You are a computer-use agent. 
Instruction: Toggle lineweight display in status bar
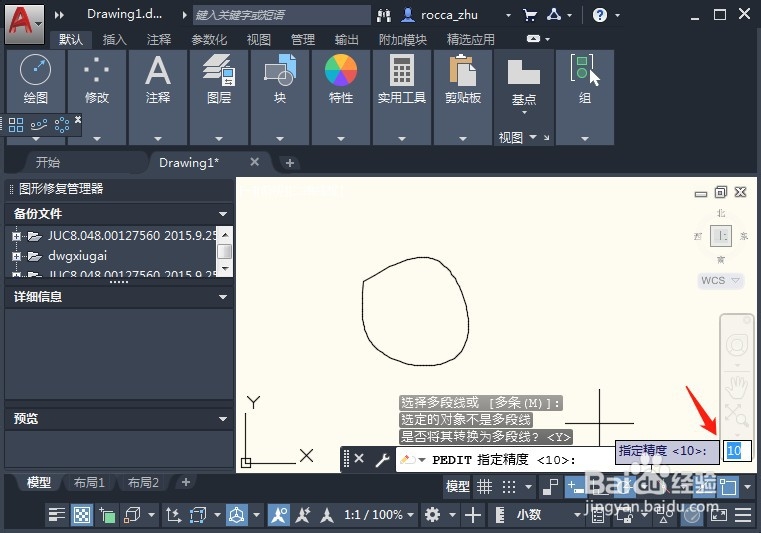tap(57, 515)
